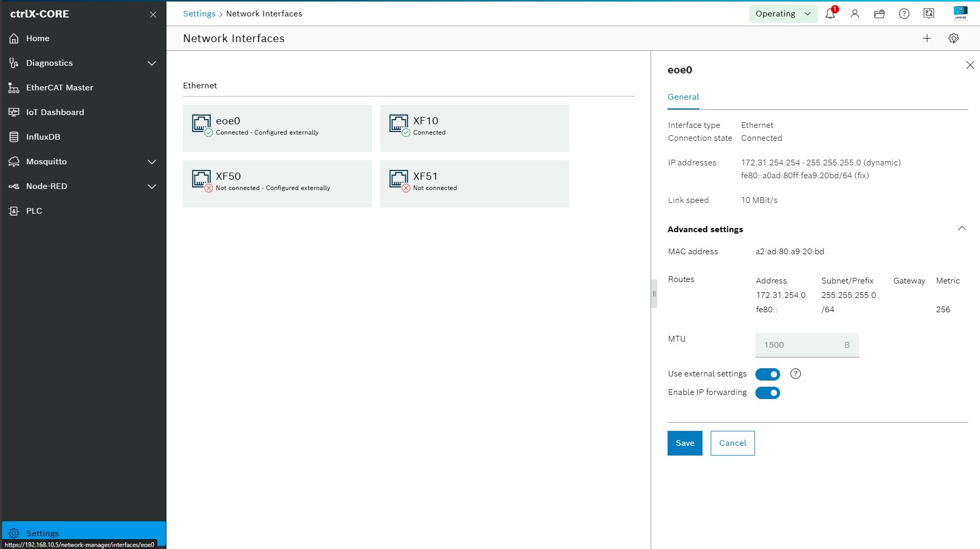Open the user account menu
Image resolution: width=980 pixels, height=549 pixels.
click(855, 14)
